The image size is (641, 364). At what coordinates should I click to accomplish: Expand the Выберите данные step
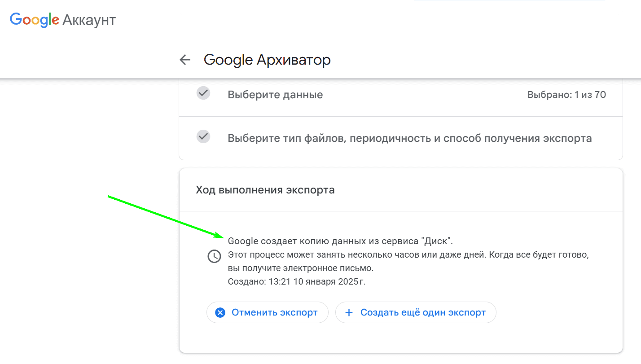(x=401, y=95)
